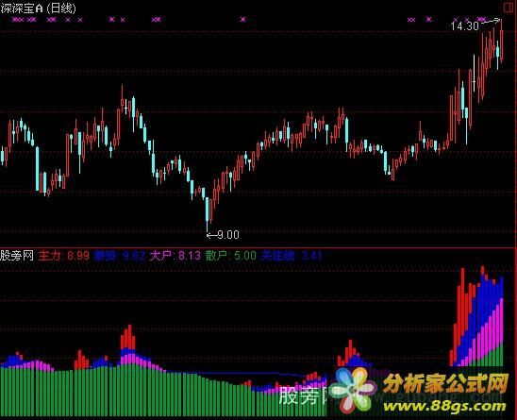Click the 散户: 5.00 indicator value

(231, 256)
